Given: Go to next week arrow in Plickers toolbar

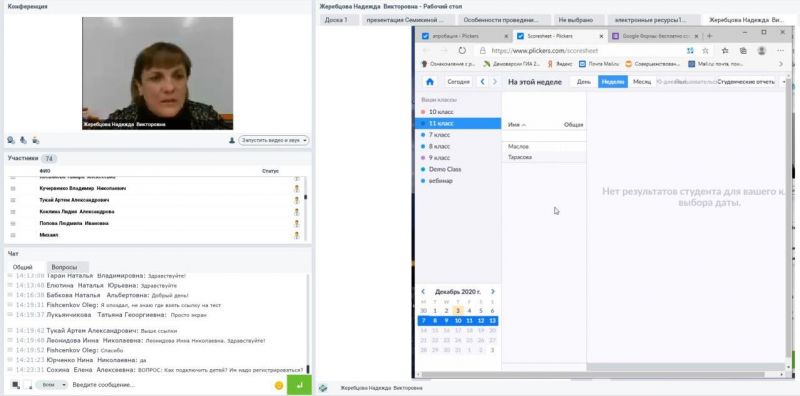Looking at the screenshot, I should [494, 82].
